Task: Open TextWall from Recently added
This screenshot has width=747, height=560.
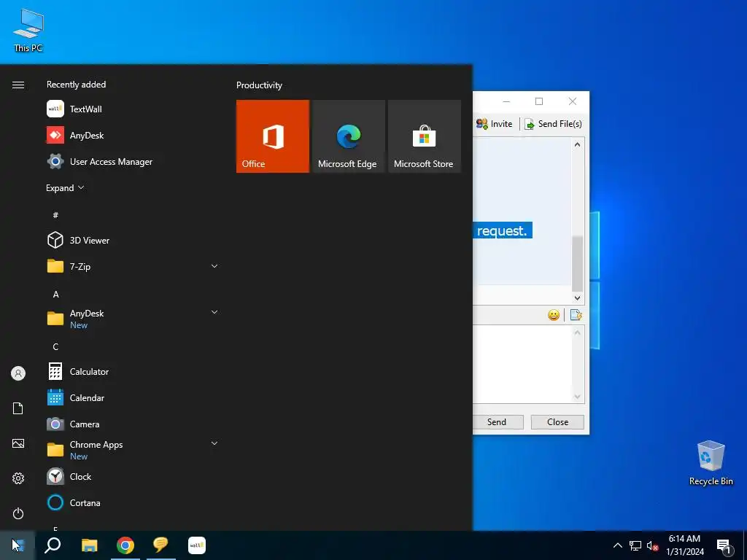Action: [x=133, y=109]
